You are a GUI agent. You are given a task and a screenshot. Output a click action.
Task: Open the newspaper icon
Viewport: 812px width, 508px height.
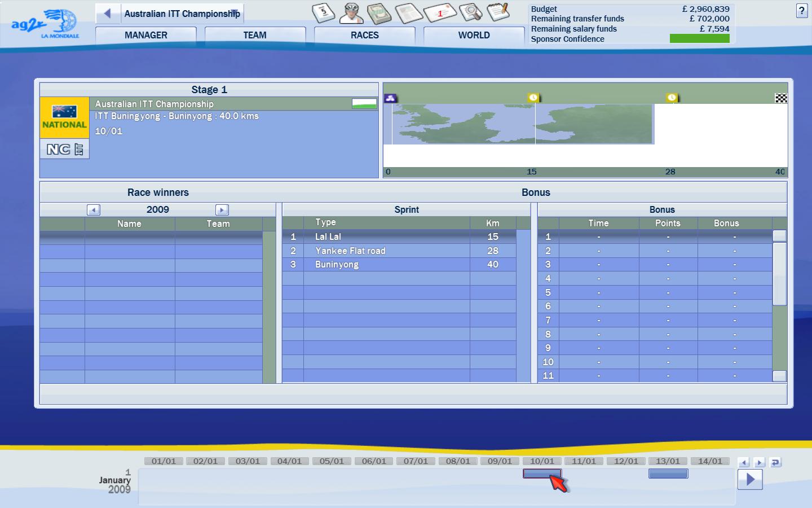[408, 12]
